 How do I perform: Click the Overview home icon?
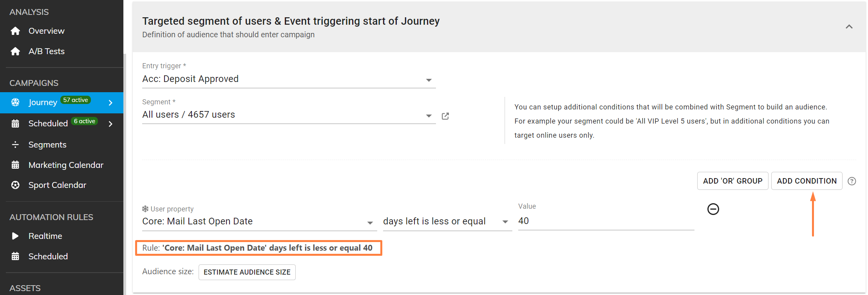coord(15,31)
